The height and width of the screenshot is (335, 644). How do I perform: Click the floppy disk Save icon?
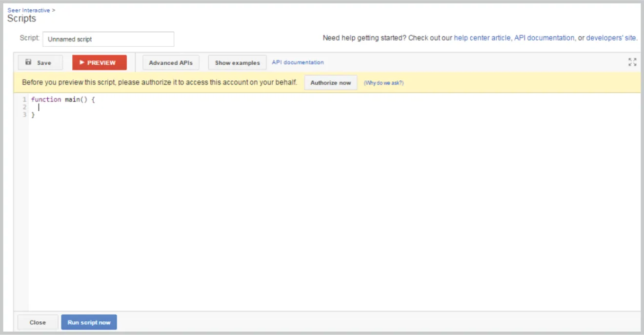(x=28, y=62)
